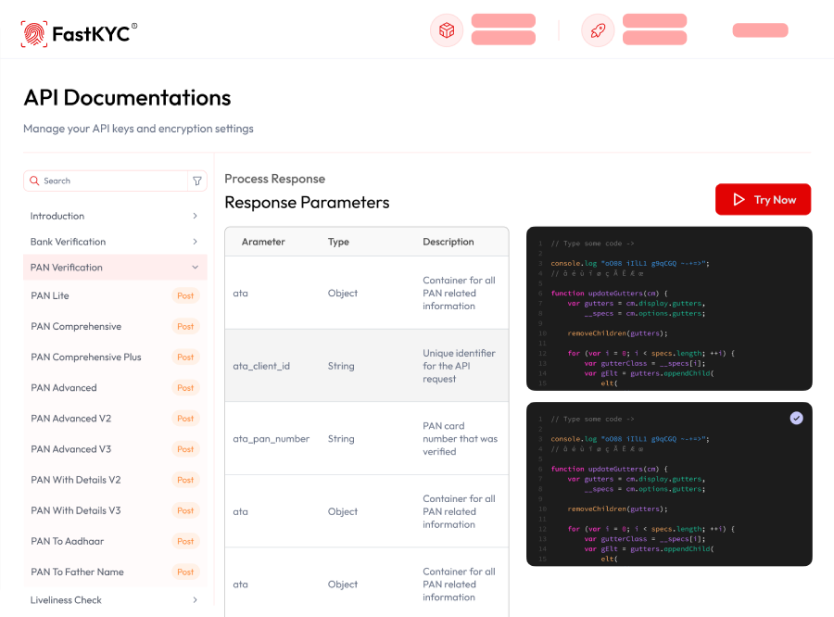The image size is (834, 617).
Task: Click the Try Now button
Action: tap(763, 199)
